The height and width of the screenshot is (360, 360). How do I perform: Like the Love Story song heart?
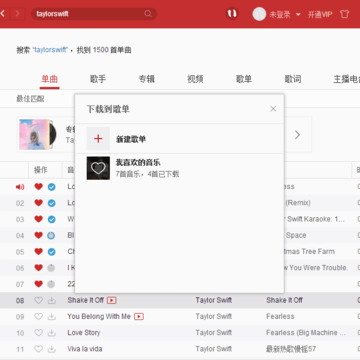tap(39, 333)
